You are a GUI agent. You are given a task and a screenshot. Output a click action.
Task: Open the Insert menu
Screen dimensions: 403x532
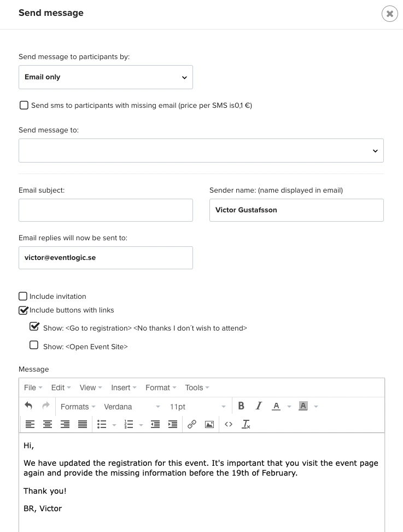point(124,388)
